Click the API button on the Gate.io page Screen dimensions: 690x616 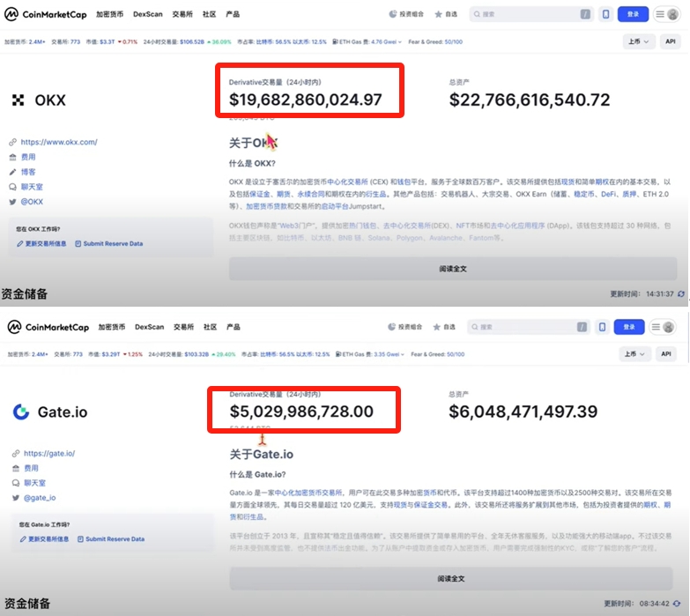[666, 353]
